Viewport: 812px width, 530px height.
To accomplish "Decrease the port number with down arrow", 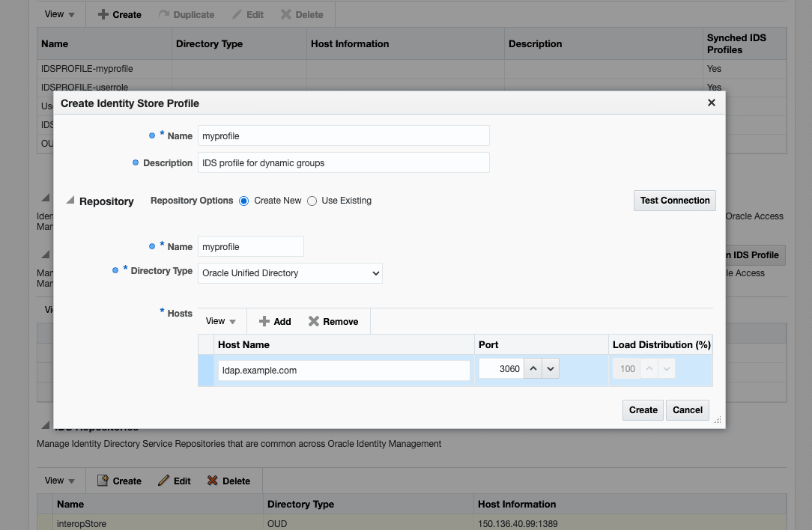I will (x=551, y=368).
